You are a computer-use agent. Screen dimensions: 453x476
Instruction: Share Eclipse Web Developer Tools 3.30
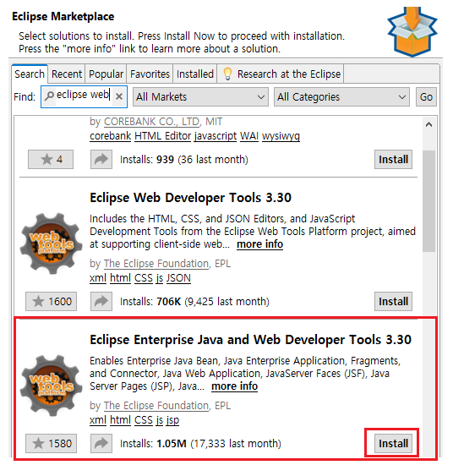point(101,301)
